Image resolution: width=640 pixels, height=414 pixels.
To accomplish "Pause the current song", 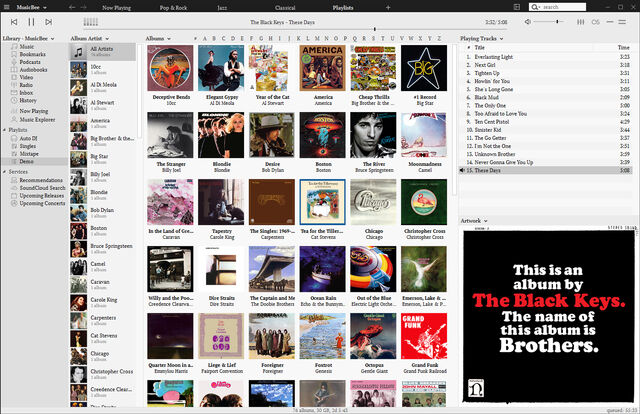I will 31,22.
